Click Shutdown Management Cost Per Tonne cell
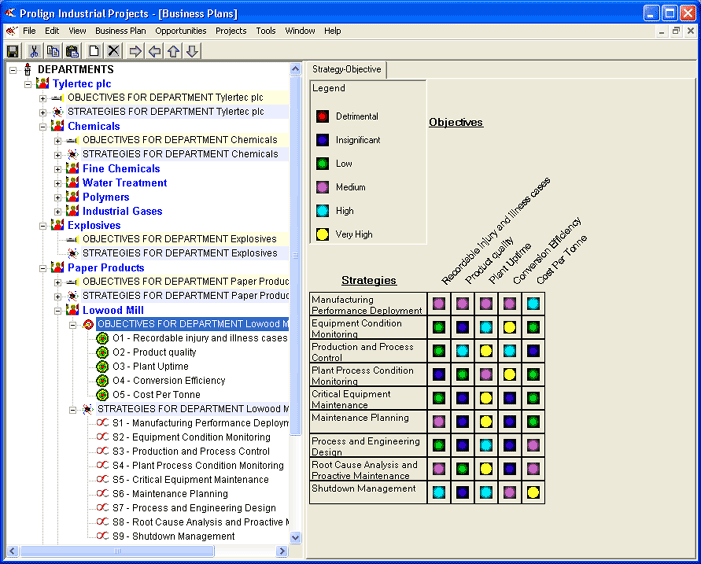This screenshot has width=701, height=564. pyautogui.click(x=533, y=492)
